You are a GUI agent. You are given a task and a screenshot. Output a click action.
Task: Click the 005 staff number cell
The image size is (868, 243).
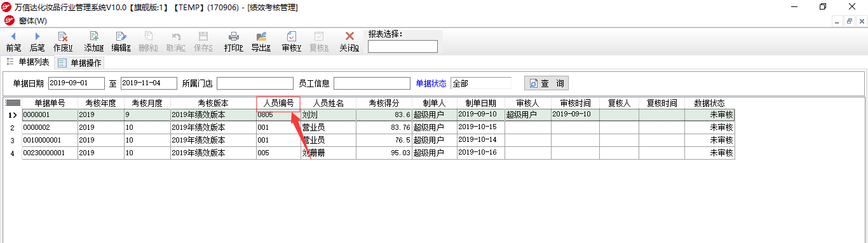click(x=278, y=153)
